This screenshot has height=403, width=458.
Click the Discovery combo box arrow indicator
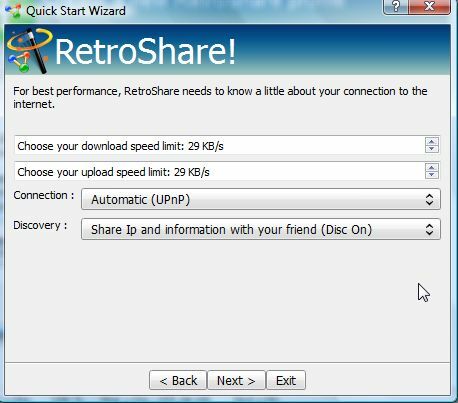coord(430,229)
